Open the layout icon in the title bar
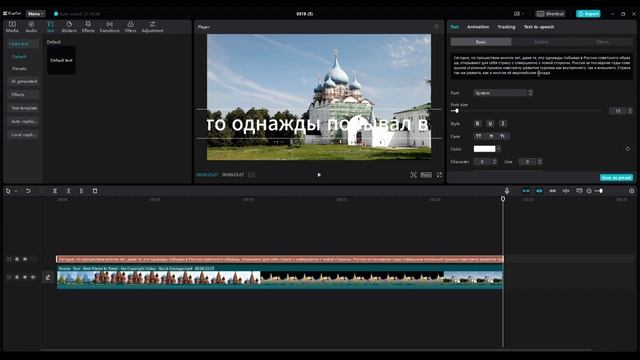Image resolution: width=640 pixels, height=360 pixels. [x=517, y=13]
